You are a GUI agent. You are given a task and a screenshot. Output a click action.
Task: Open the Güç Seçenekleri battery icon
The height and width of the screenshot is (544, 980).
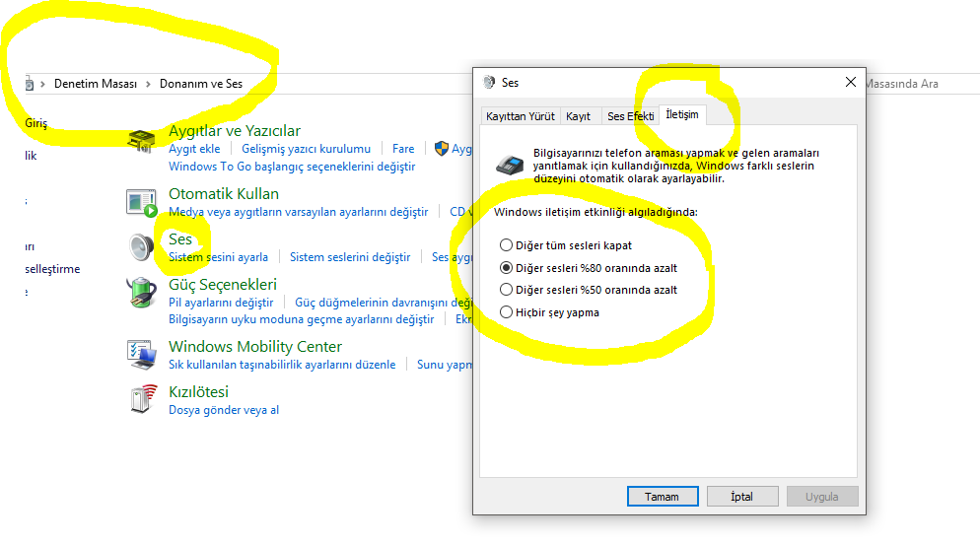(141, 293)
